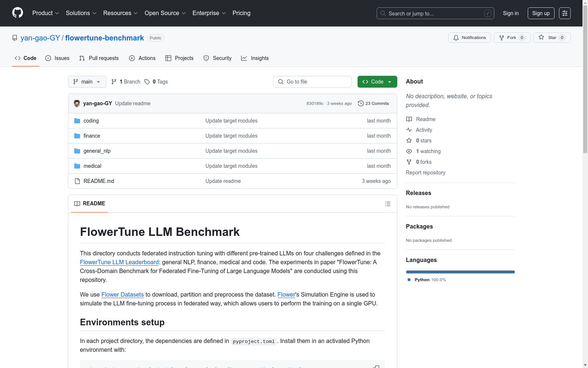
Task: Click the Sign up button
Action: 541,13
